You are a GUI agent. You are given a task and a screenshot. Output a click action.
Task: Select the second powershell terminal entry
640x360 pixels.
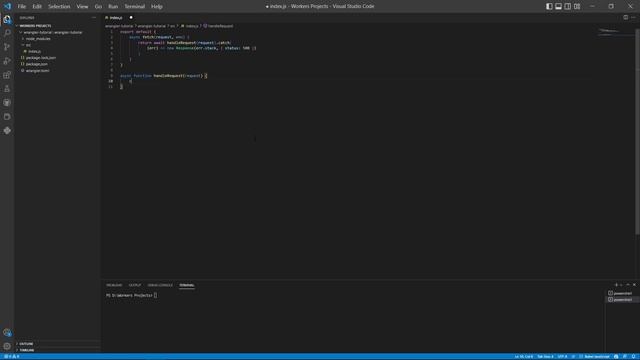click(622, 300)
